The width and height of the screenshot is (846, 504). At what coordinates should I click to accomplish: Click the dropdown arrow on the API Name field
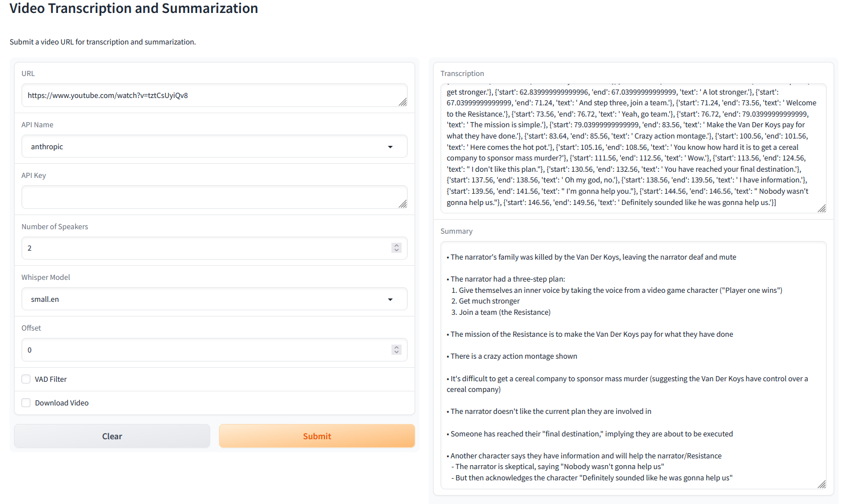(x=390, y=146)
